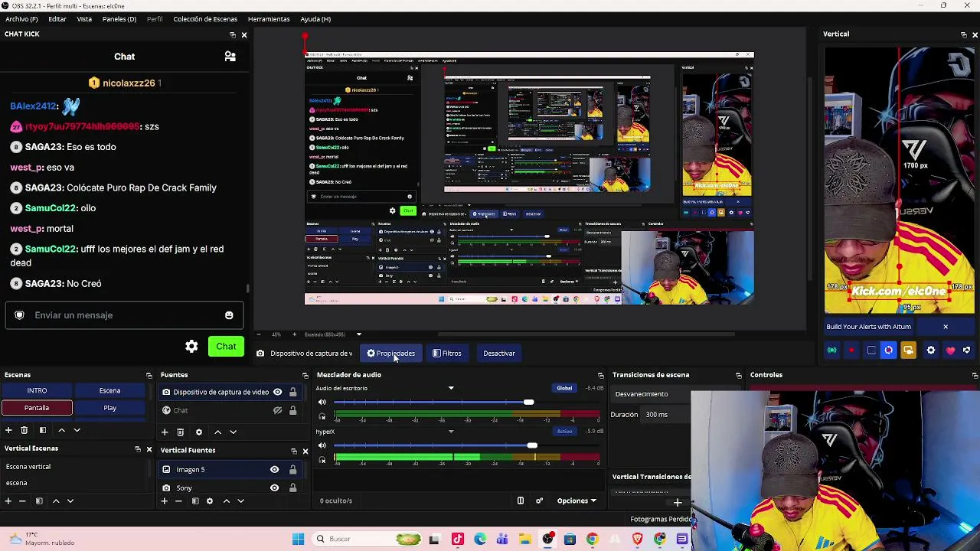Open the Archivo menu
This screenshot has width=980, height=551.
[x=21, y=19]
